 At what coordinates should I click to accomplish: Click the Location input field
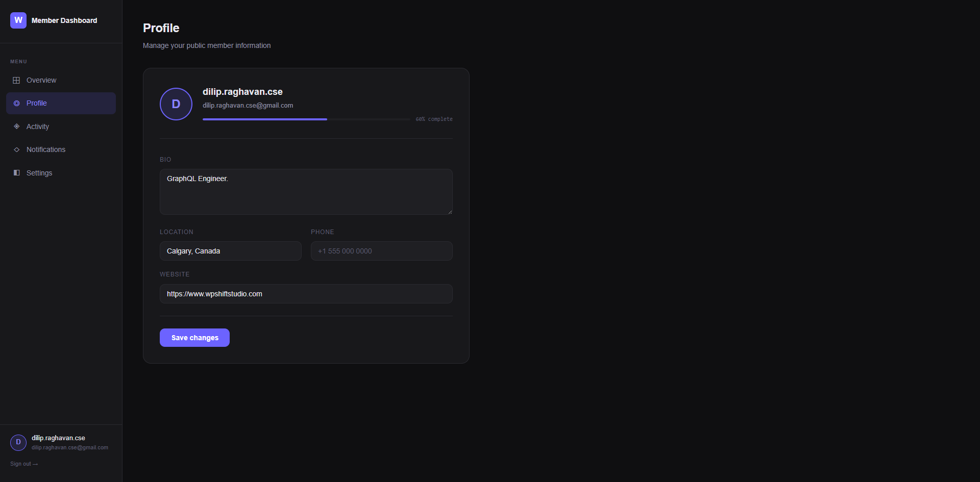pyautogui.click(x=230, y=251)
